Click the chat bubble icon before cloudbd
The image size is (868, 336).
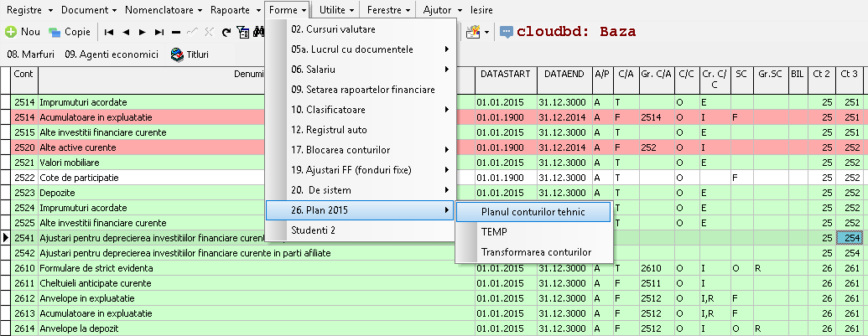pos(506,32)
